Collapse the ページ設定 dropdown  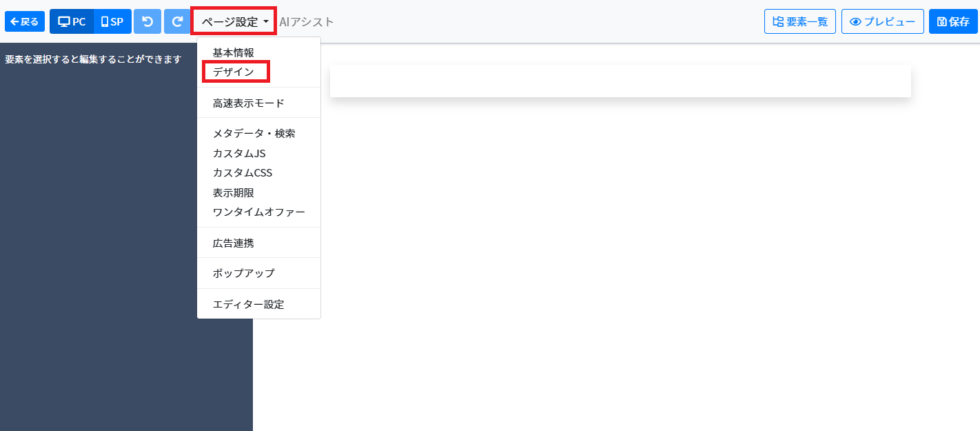tap(234, 21)
